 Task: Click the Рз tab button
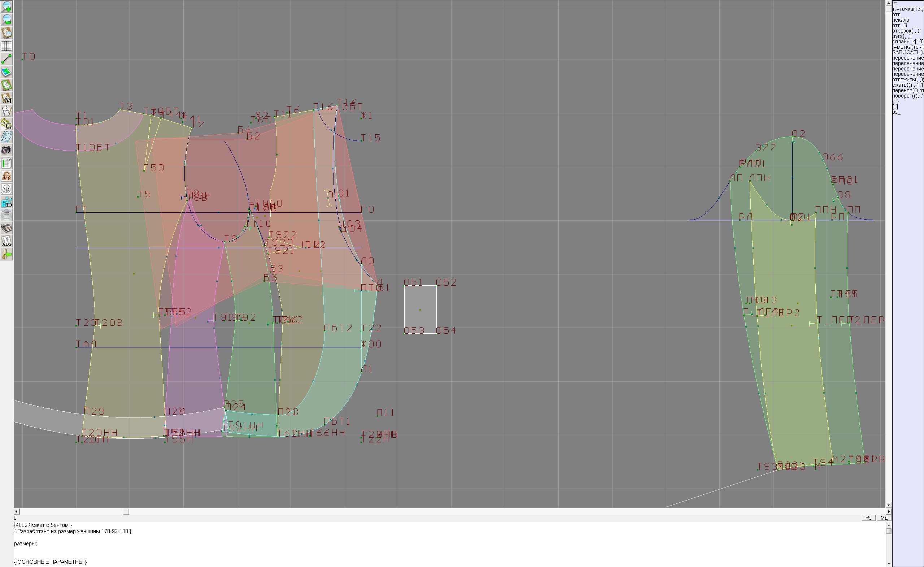point(868,518)
